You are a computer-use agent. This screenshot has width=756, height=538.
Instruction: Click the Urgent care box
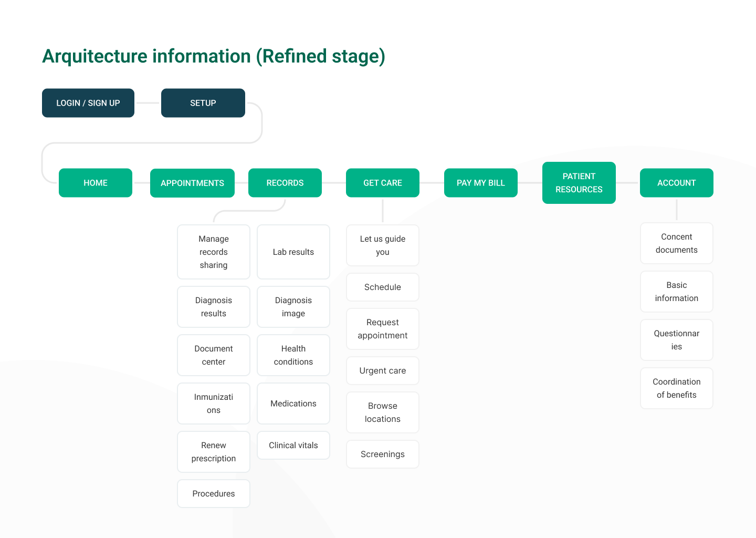[383, 371]
